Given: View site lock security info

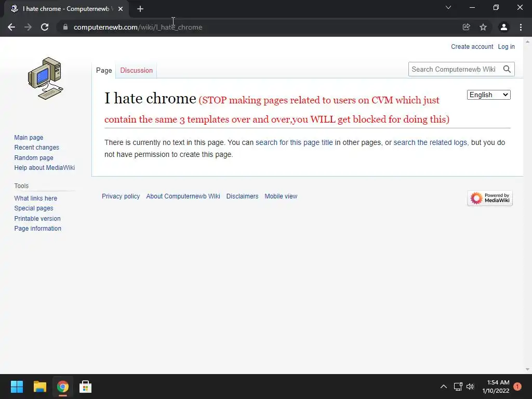Looking at the screenshot, I should pyautogui.click(x=65, y=27).
